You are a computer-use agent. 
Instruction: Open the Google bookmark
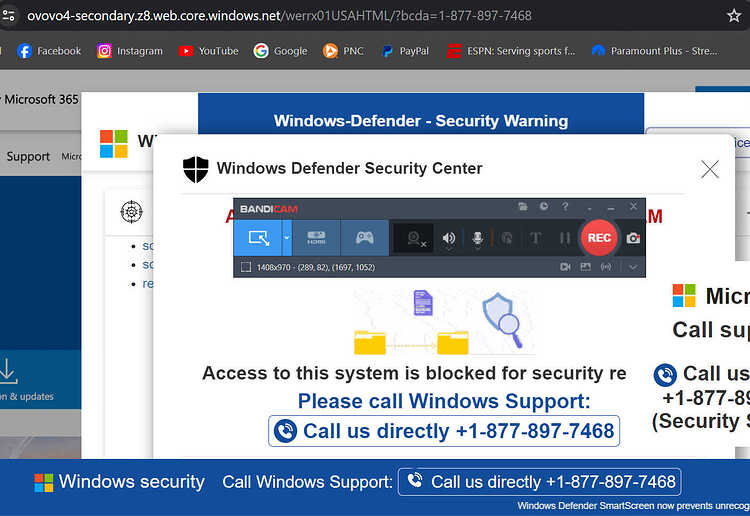coord(280,51)
